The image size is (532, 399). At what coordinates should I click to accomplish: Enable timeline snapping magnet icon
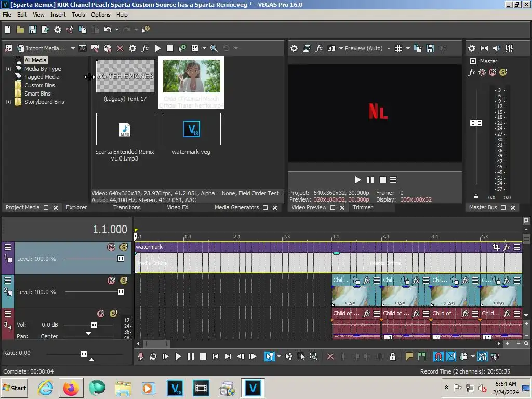(438, 356)
